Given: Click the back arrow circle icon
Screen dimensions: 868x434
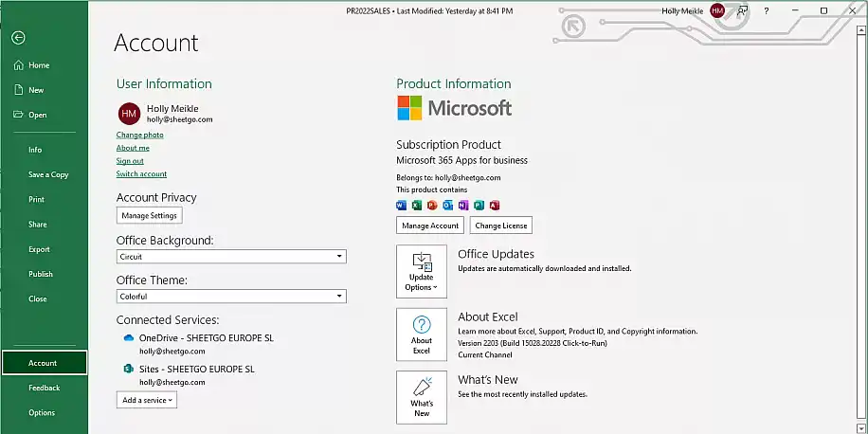Looking at the screenshot, I should 18,38.
